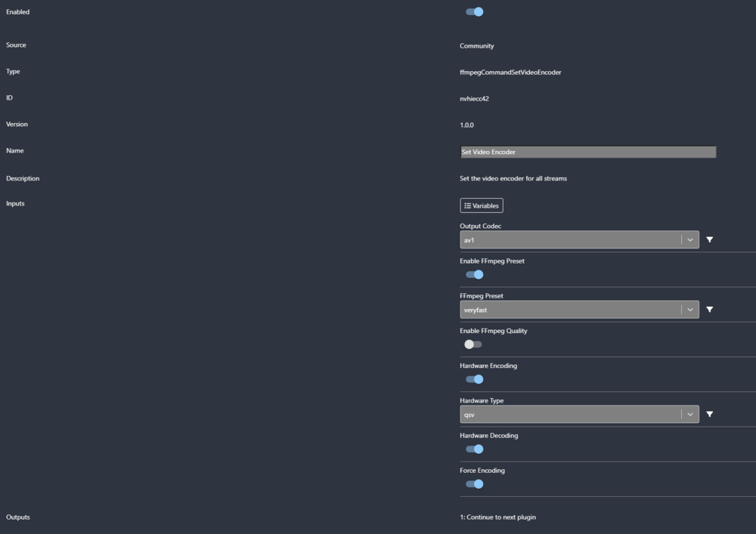Switch off Force Encoding toggle
Viewport: 756px width, 534px height.
click(475, 484)
